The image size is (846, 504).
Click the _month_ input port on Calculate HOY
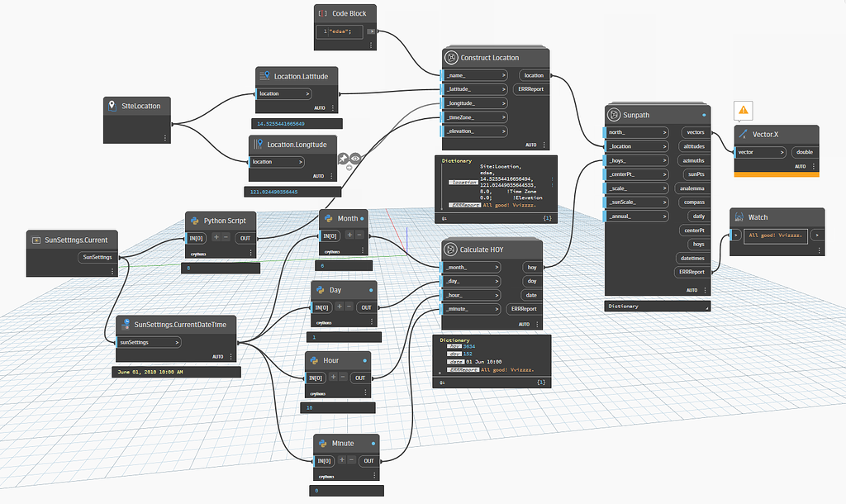(471, 267)
